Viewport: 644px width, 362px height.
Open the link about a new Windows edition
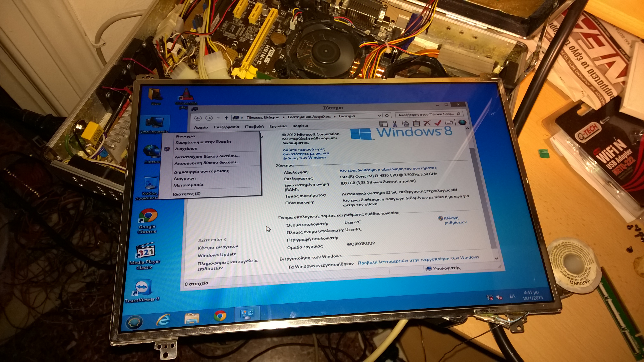click(x=306, y=154)
